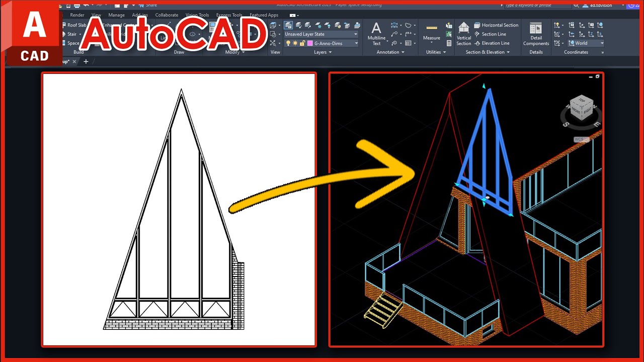
Task: Open the calculator icon in Utilities
Action: pyautogui.click(x=449, y=43)
